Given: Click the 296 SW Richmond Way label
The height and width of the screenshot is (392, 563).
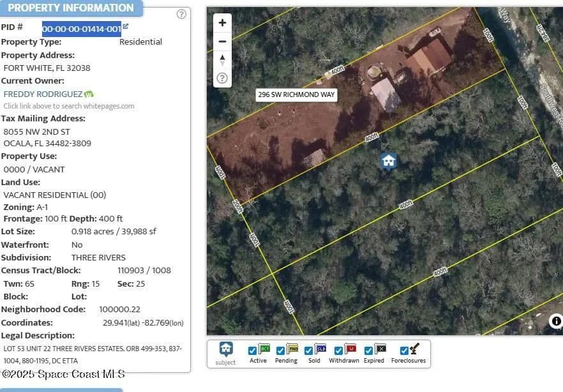Looking at the screenshot, I should point(296,94).
